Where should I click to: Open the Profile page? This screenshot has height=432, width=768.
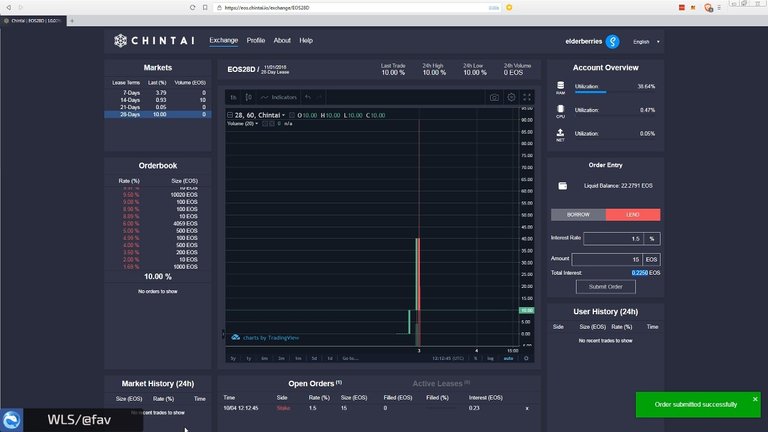pos(255,41)
